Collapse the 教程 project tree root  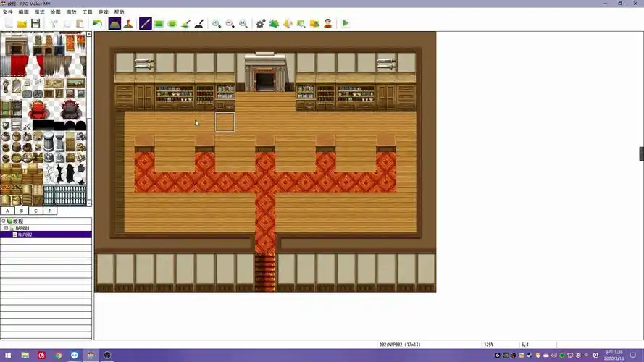pos(3,222)
